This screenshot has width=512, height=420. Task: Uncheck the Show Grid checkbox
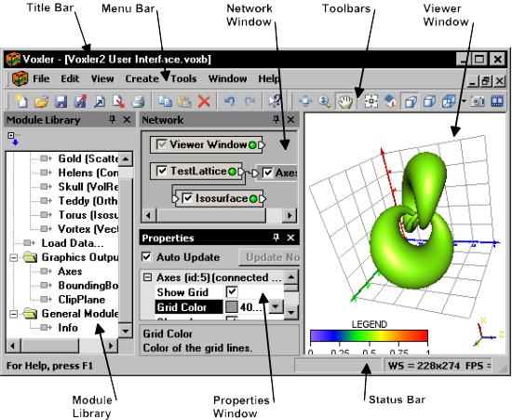tap(232, 291)
